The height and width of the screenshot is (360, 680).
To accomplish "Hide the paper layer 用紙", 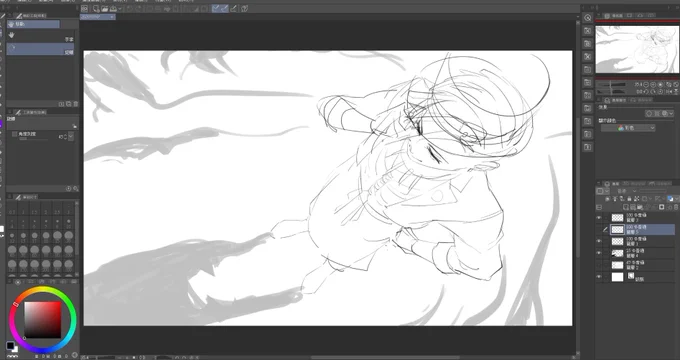I will (x=599, y=277).
